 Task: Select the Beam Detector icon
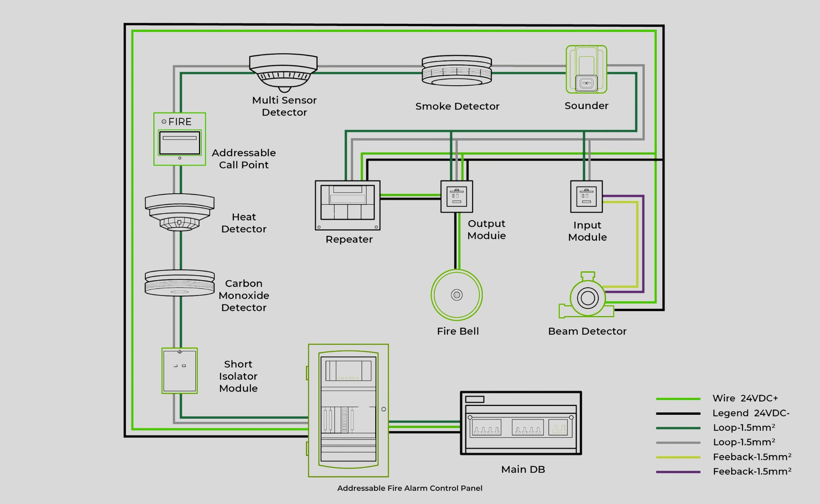pos(587,297)
